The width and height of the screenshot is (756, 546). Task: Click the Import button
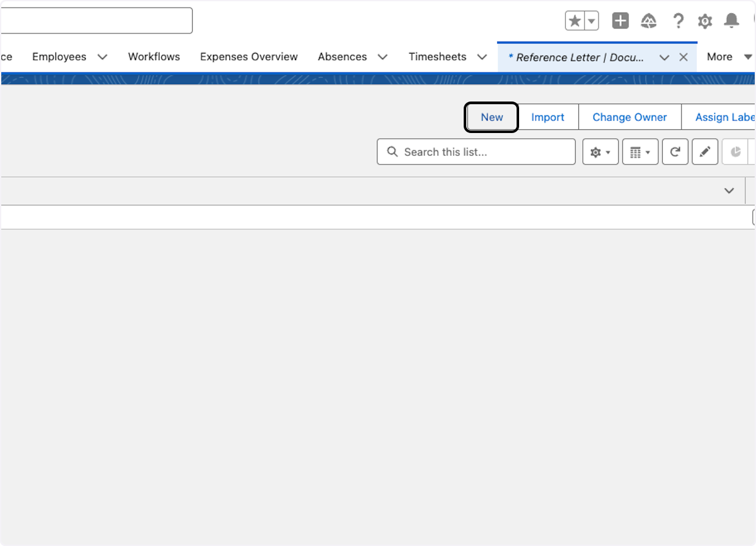tap(547, 117)
